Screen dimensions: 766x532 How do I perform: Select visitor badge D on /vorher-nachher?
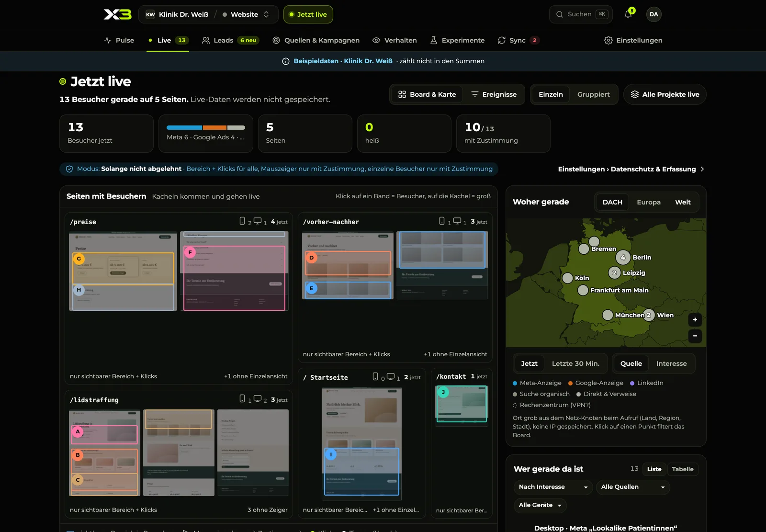pos(312,258)
